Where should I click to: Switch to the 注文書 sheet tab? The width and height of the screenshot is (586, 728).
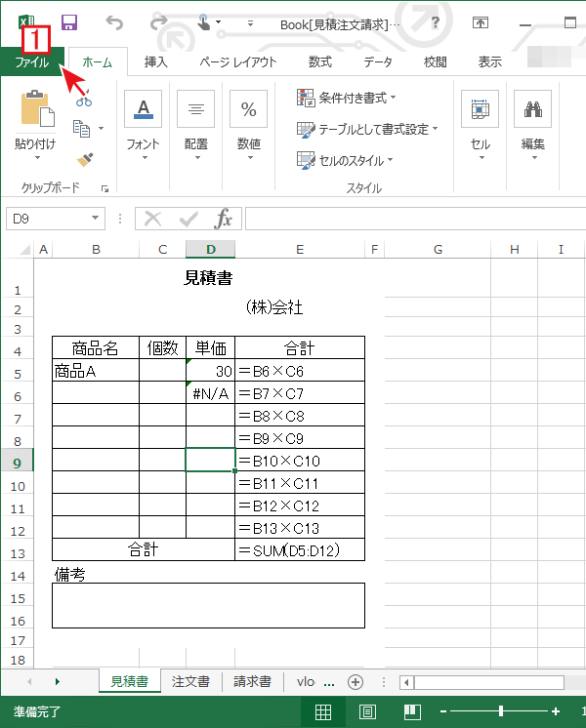tap(190, 682)
